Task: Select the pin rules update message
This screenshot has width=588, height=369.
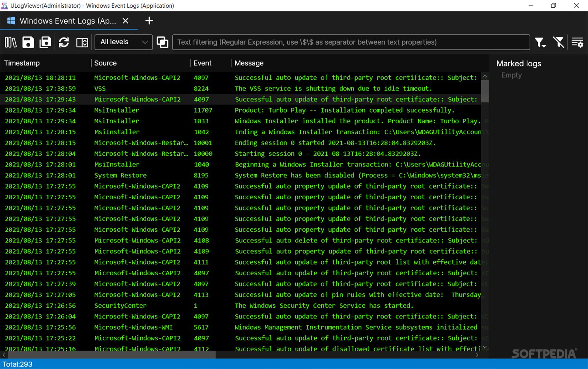Action: (x=358, y=295)
